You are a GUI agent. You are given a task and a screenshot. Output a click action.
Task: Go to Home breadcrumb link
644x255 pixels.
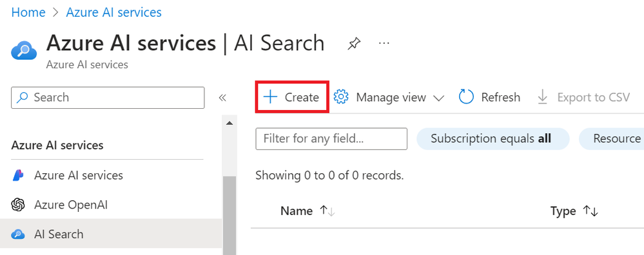[x=28, y=12]
